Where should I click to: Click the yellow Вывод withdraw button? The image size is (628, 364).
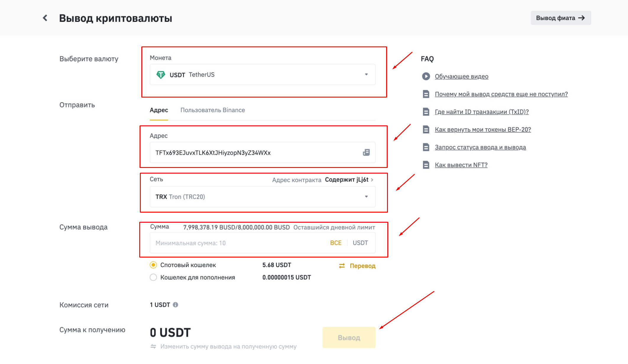point(349,337)
